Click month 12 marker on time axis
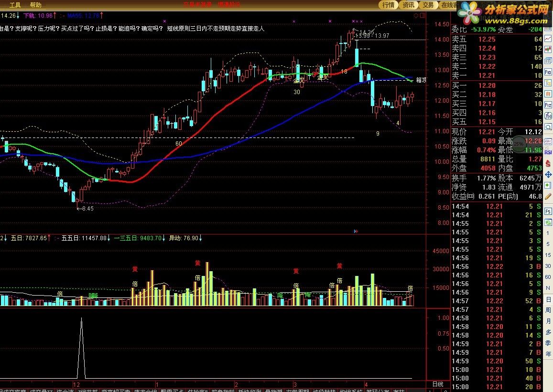 [76, 385]
